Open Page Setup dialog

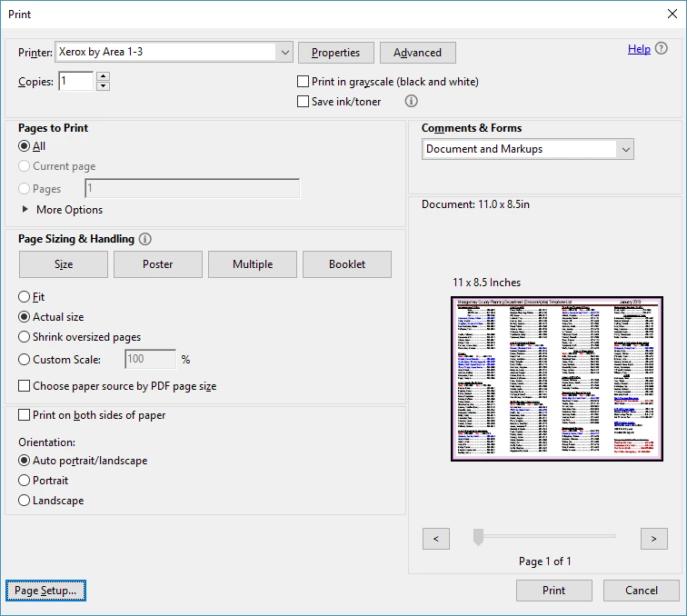click(45, 591)
